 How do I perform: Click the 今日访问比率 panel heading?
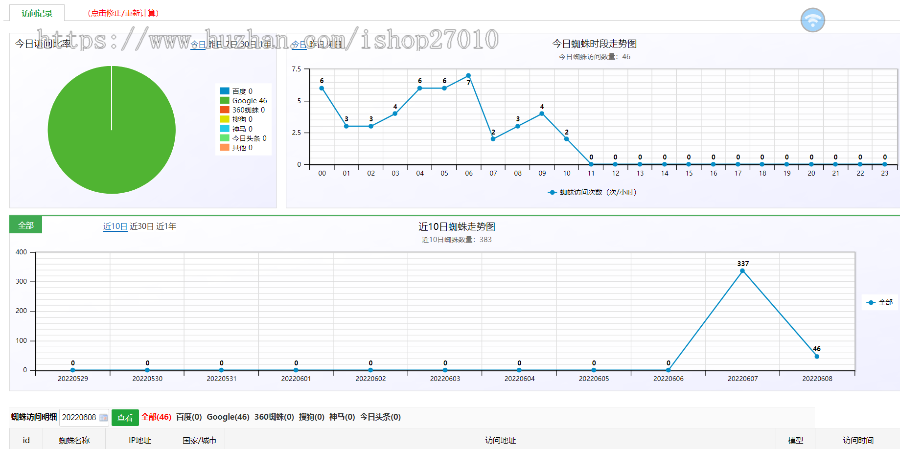(43, 44)
